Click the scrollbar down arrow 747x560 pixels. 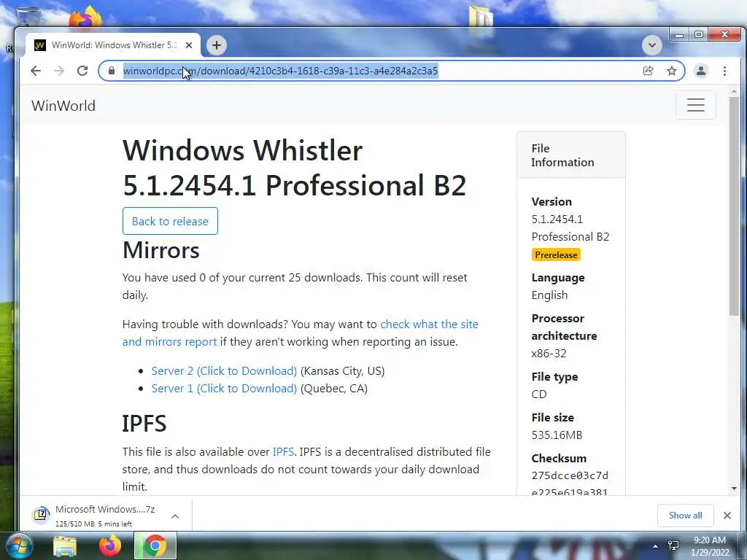tap(734, 489)
